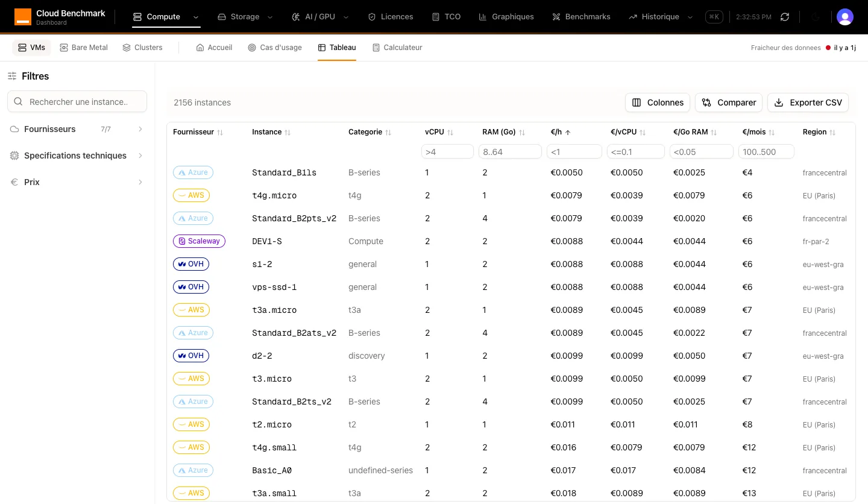Open the Cas d'usage view
The width and height of the screenshot is (868, 504).
coord(275,48)
